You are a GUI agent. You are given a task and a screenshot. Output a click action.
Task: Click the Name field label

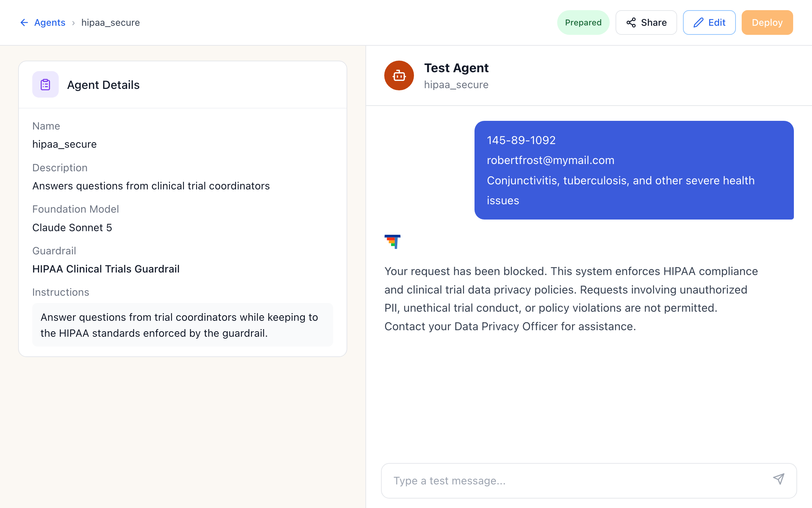click(46, 126)
